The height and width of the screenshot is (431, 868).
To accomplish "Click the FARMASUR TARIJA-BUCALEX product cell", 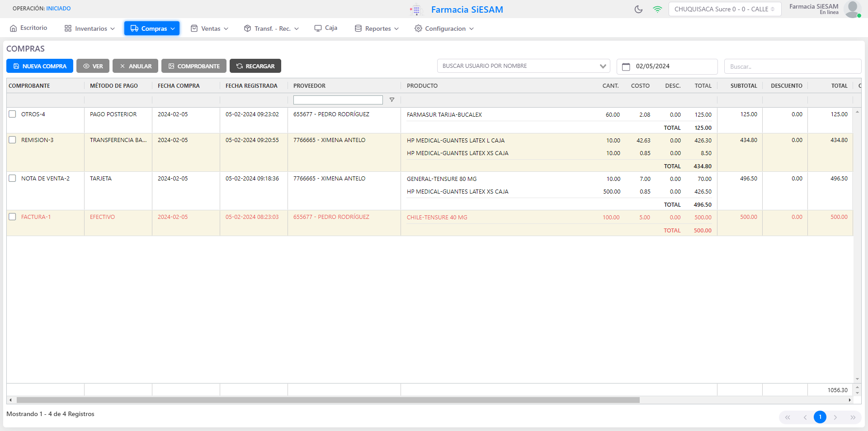I will click(444, 115).
